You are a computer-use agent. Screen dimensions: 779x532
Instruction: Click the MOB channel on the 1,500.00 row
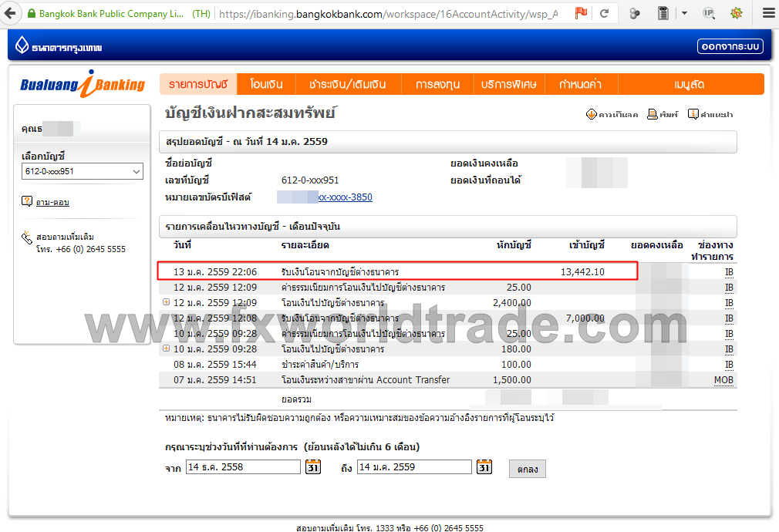(x=724, y=380)
